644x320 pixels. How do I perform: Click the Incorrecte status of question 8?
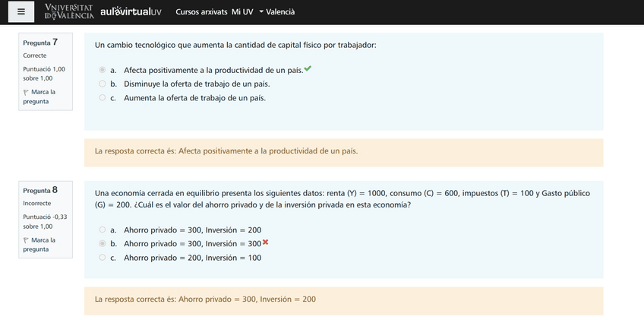(x=37, y=203)
